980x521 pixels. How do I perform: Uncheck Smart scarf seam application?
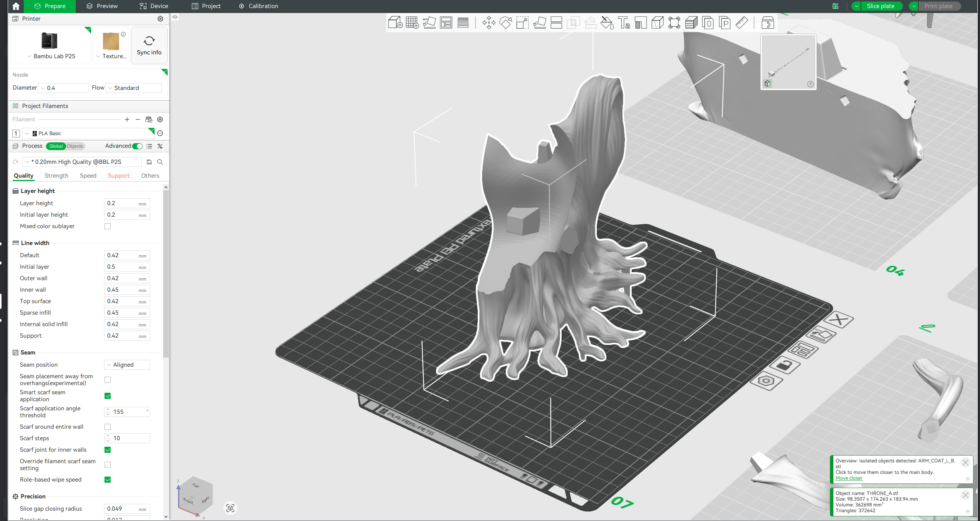tap(108, 396)
